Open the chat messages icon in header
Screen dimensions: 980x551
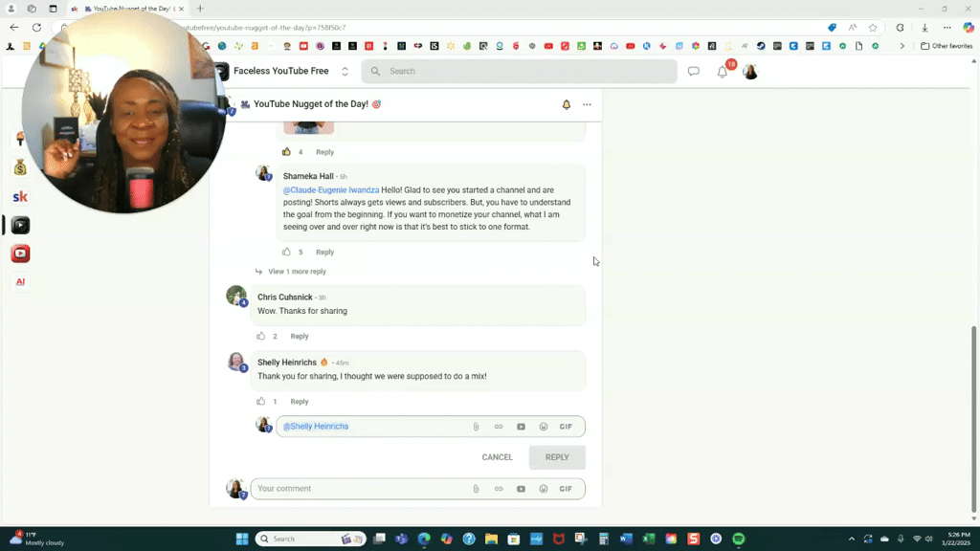[693, 71]
